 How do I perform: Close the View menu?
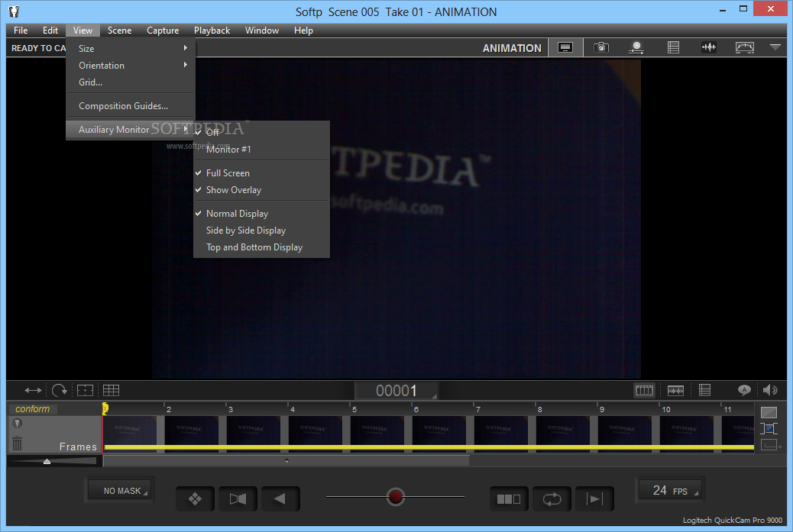(x=83, y=31)
